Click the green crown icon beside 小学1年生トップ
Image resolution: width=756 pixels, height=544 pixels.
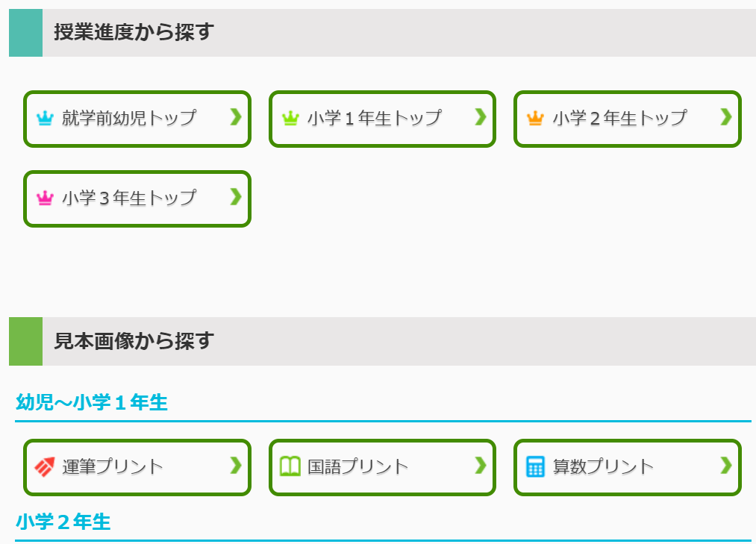(290, 118)
